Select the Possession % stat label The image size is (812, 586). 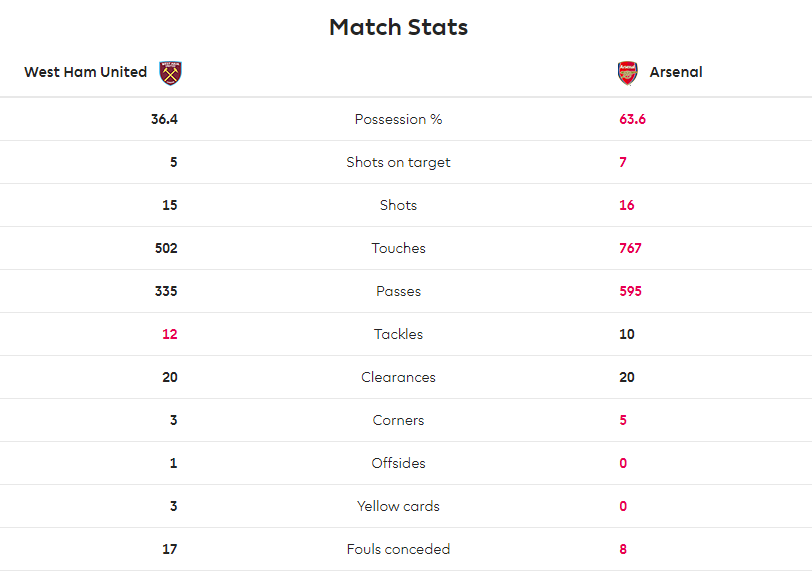(398, 119)
